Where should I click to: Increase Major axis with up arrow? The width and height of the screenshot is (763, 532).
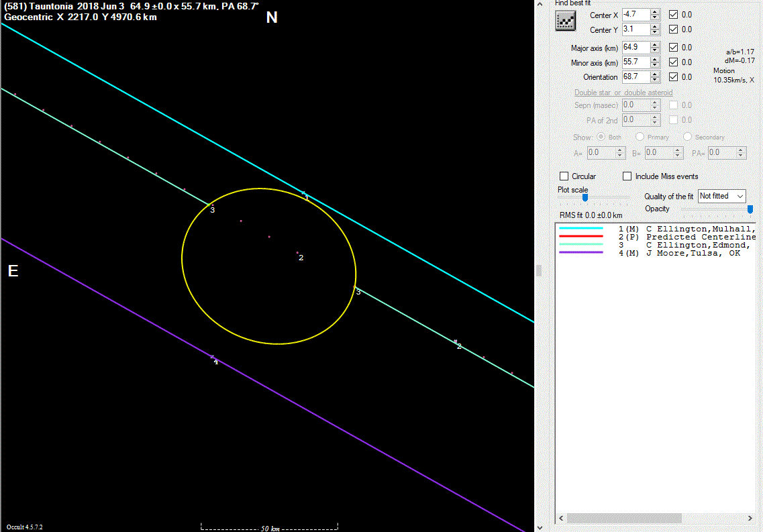655,44
